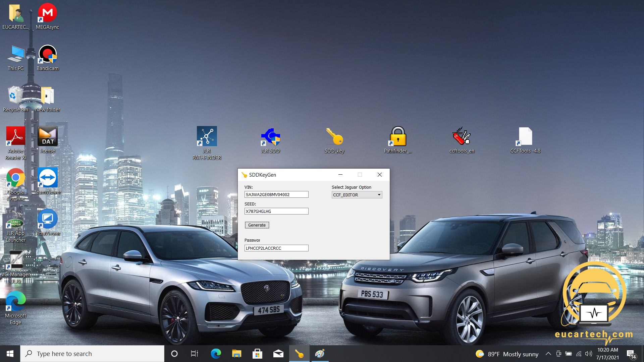Focus the SEED text field
This screenshot has height=362, width=644.
(276, 211)
